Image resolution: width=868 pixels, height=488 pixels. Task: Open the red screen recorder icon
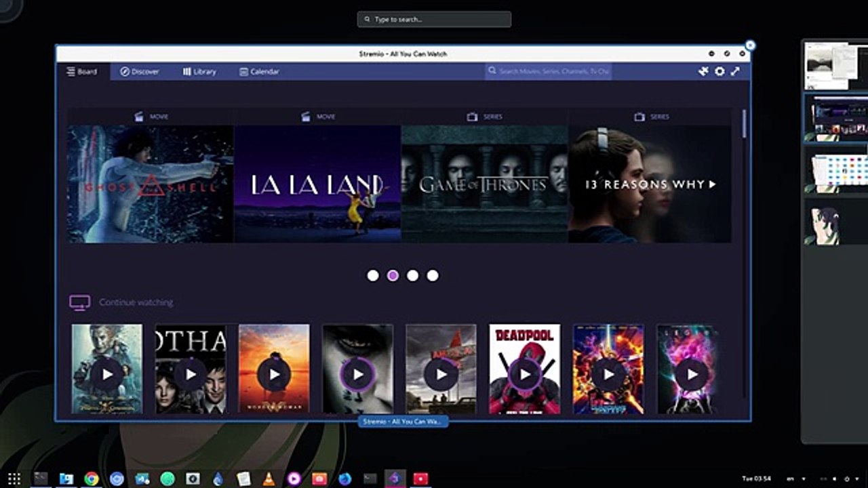420,479
